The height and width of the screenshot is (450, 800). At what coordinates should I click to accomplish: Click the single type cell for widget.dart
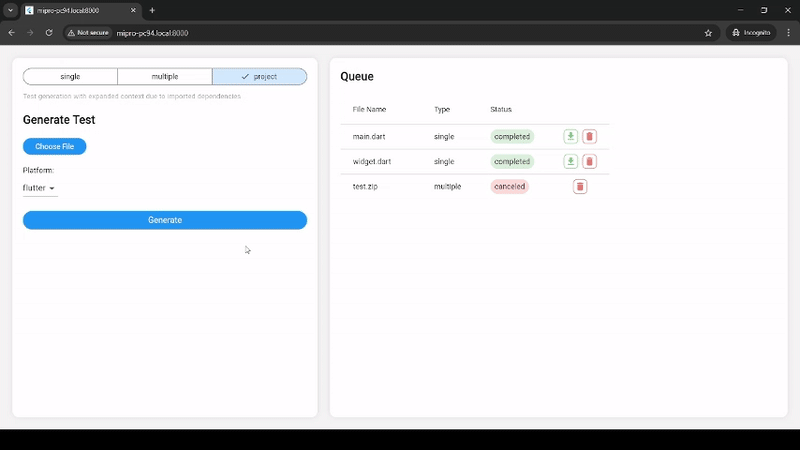pos(444,161)
